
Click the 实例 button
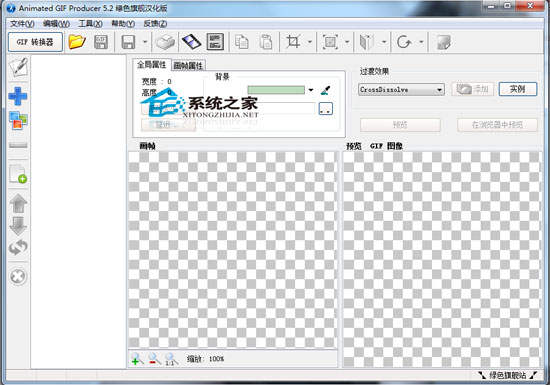pyautogui.click(x=518, y=89)
